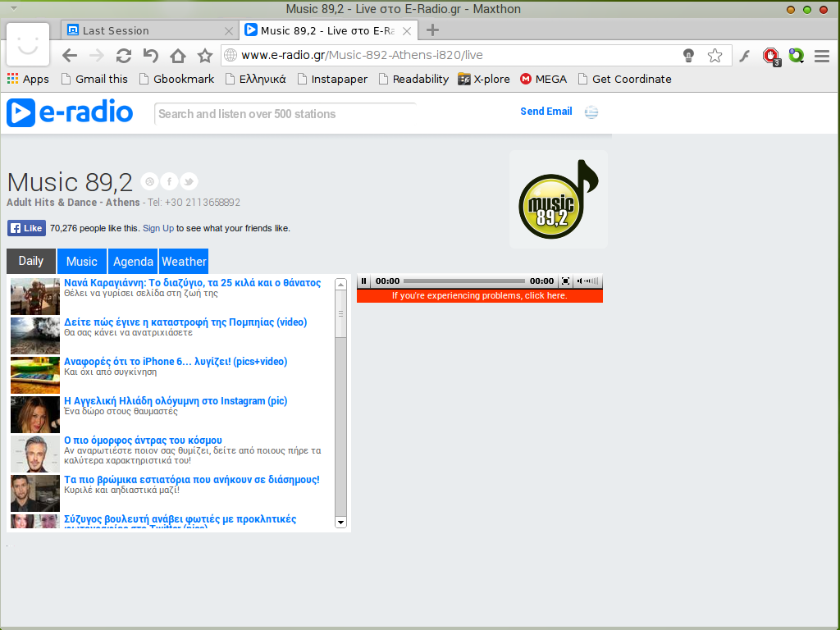Open the 'Ο πιο όμορφος άντρας του κόσμου' headline
The image size is (840, 630).
point(143,441)
